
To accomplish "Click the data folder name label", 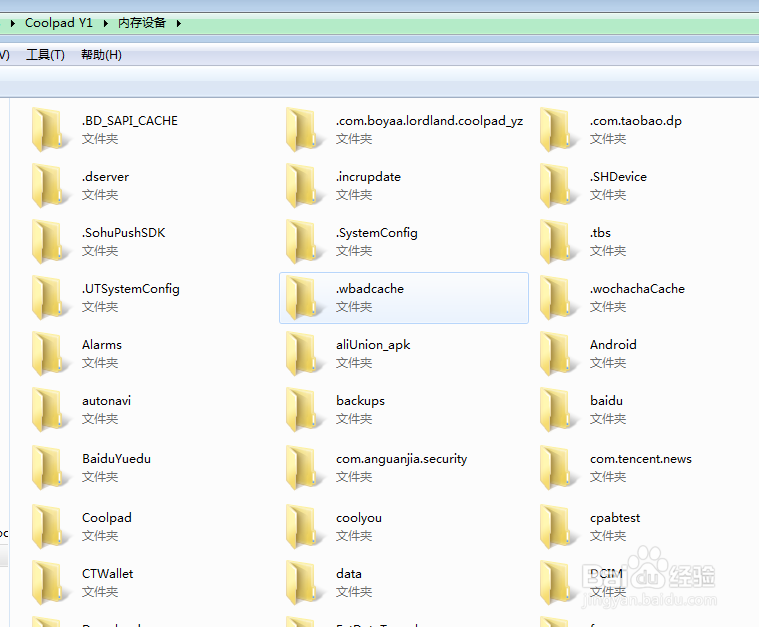I will click(x=349, y=574).
